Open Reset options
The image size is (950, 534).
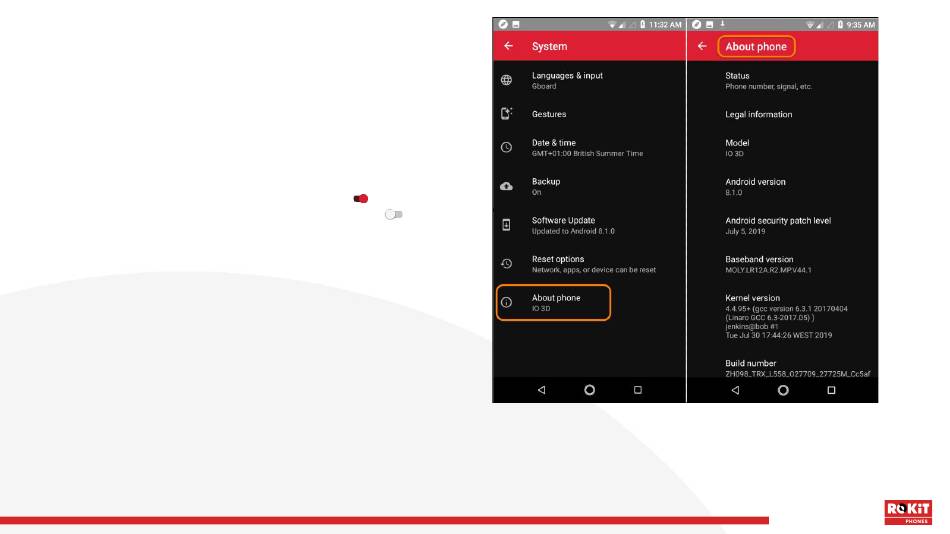point(590,264)
